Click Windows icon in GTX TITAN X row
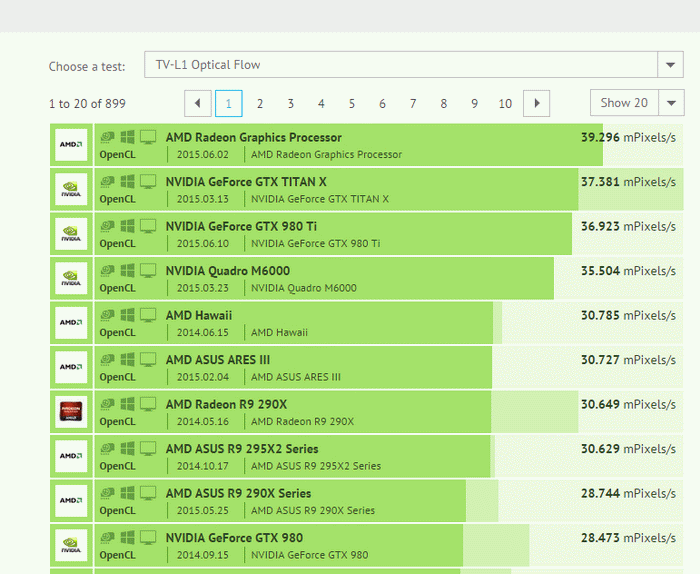 click(128, 182)
